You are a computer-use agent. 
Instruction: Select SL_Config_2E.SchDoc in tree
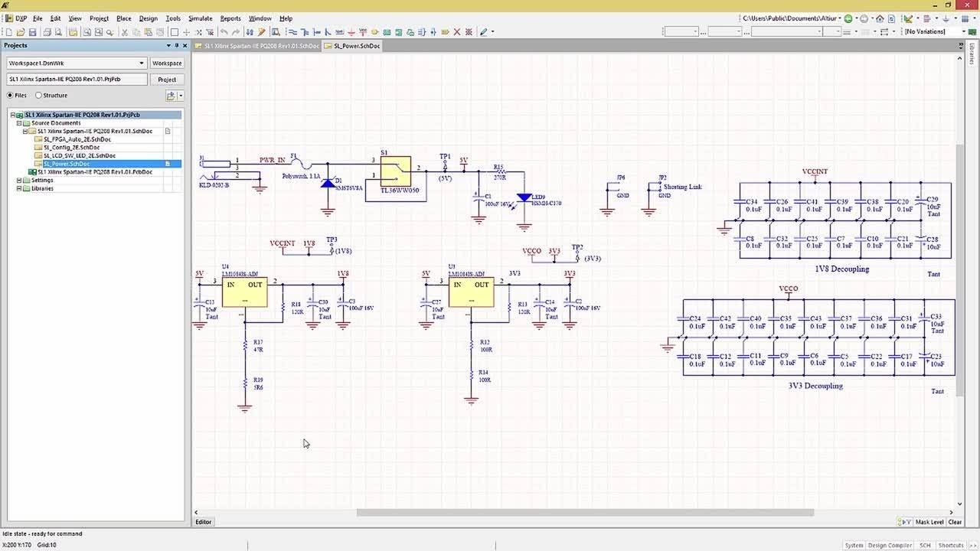point(71,147)
